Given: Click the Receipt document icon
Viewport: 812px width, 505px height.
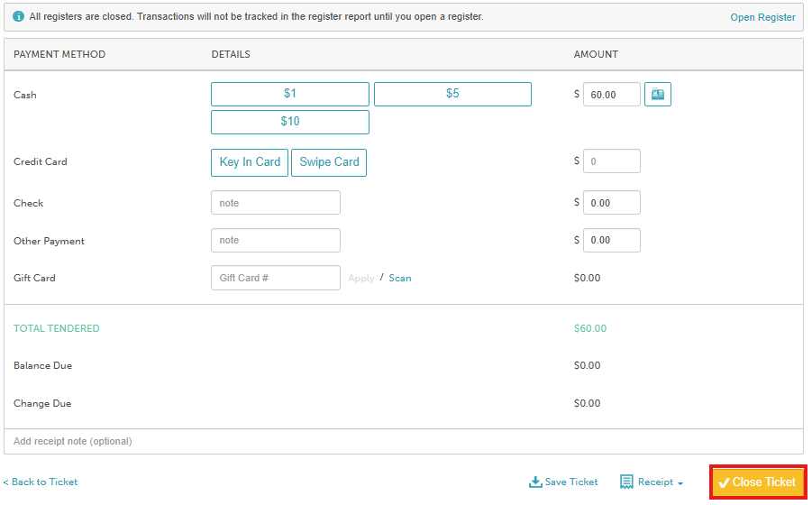Looking at the screenshot, I should click(626, 482).
